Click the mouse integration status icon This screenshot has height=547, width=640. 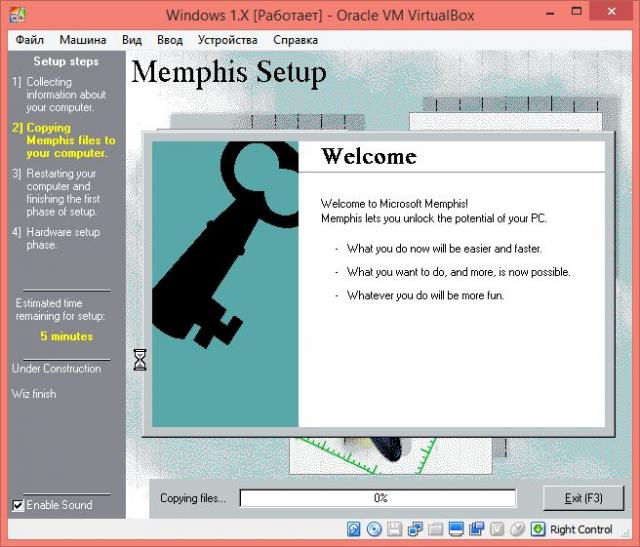[x=517, y=529]
